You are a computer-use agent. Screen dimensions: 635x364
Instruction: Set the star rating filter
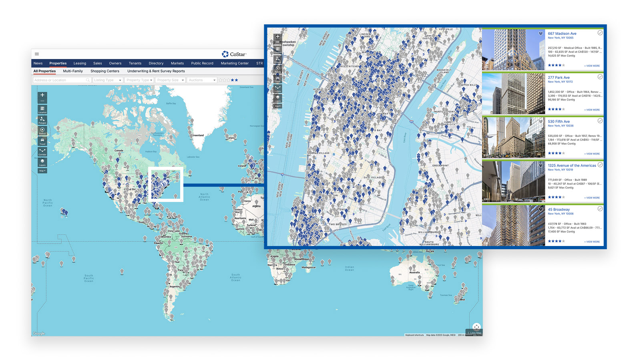pyautogui.click(x=228, y=80)
